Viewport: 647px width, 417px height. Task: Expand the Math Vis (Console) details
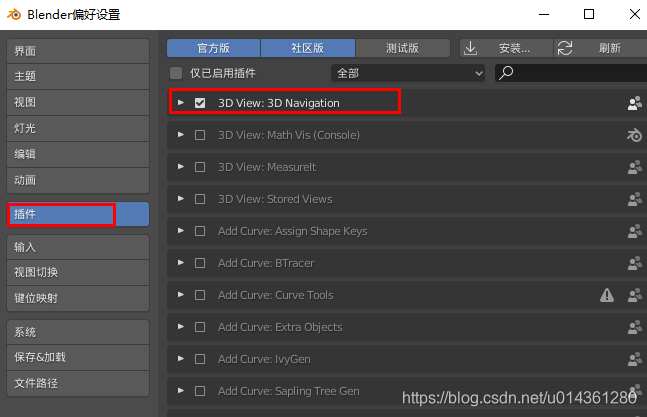coord(181,134)
